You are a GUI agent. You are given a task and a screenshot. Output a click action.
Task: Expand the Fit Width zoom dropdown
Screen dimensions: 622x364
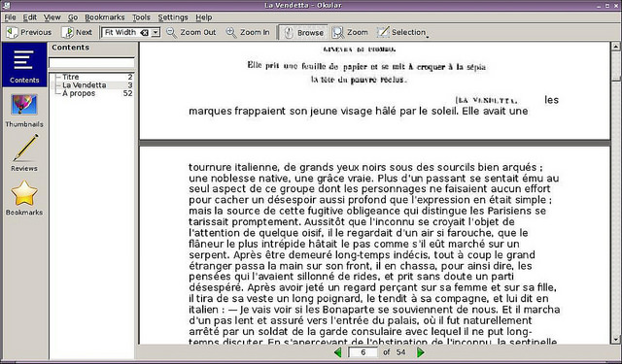(x=155, y=32)
